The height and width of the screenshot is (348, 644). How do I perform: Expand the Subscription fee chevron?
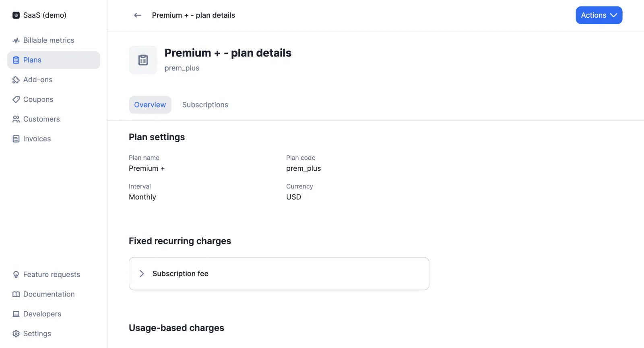pos(142,274)
